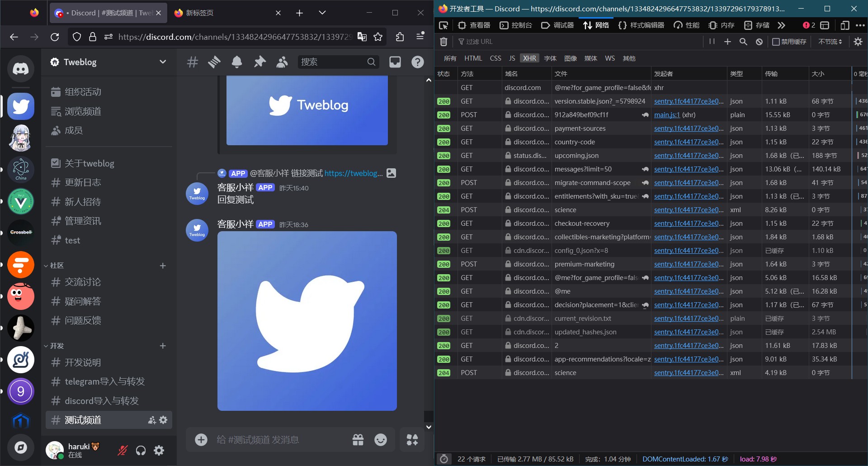Open the emoji picker
Viewport: 868px width, 466px height.
[x=381, y=440]
